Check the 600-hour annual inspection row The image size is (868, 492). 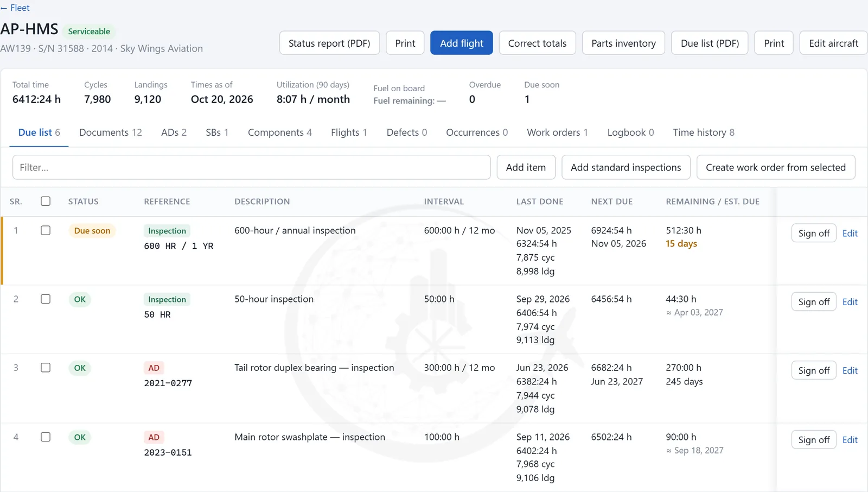pos(46,230)
